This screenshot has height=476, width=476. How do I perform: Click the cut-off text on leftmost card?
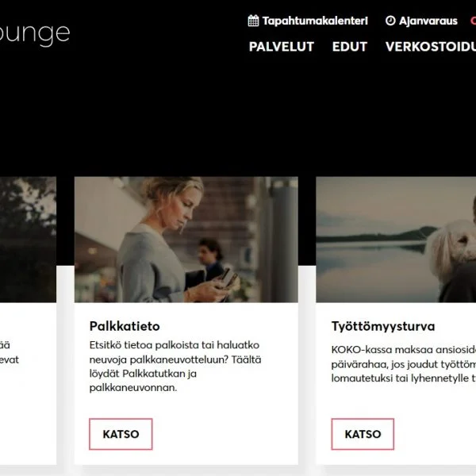[10, 352]
